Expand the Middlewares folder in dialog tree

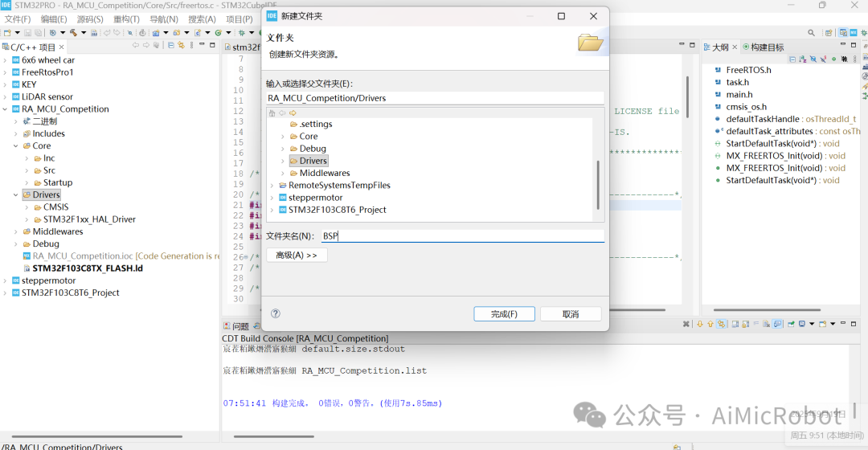point(282,174)
